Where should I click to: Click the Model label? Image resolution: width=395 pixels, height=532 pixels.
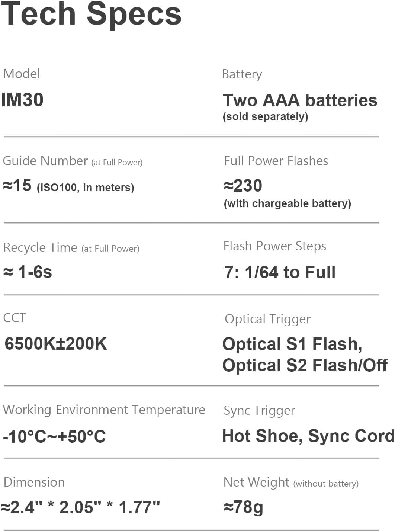tap(22, 74)
